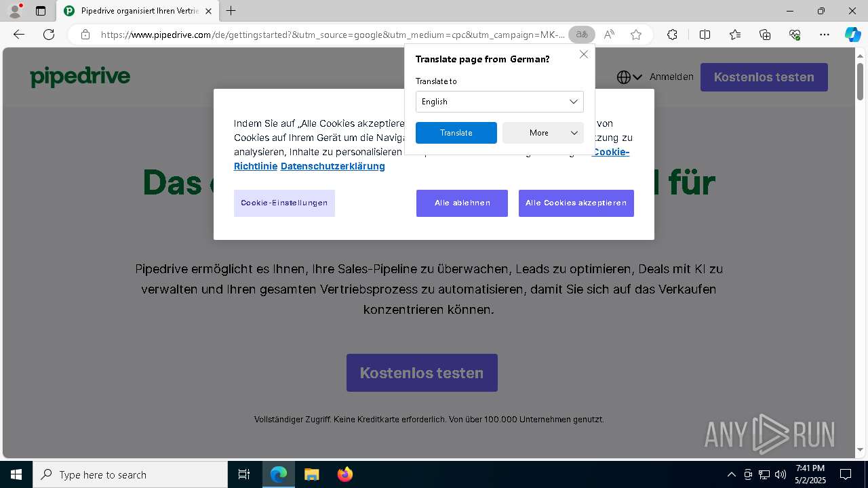The height and width of the screenshot is (488, 868).
Task: Open a new tab with the plus button
Action: point(231,11)
